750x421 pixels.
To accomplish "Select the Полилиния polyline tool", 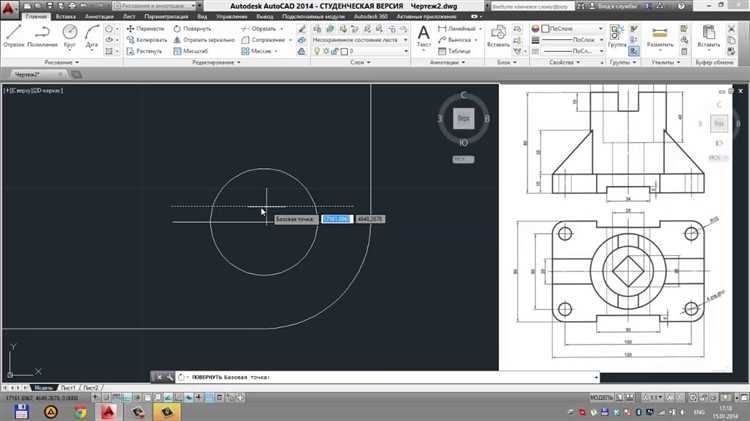I will tap(42, 36).
